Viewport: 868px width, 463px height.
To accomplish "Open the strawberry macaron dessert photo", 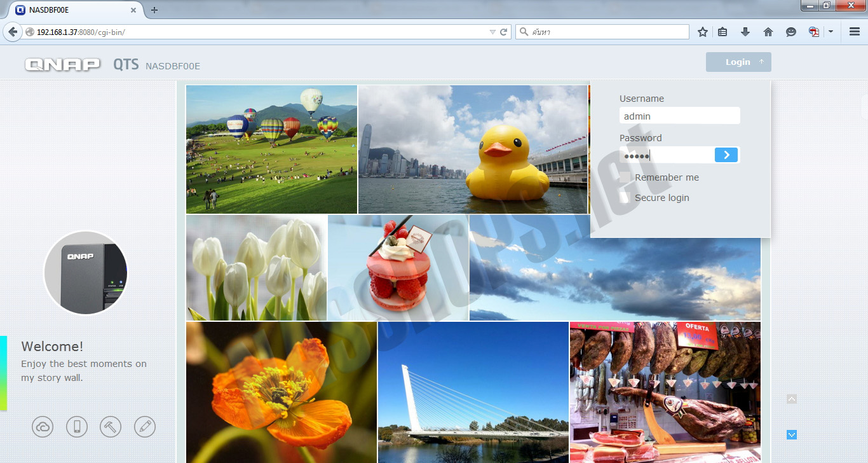I will coord(398,268).
